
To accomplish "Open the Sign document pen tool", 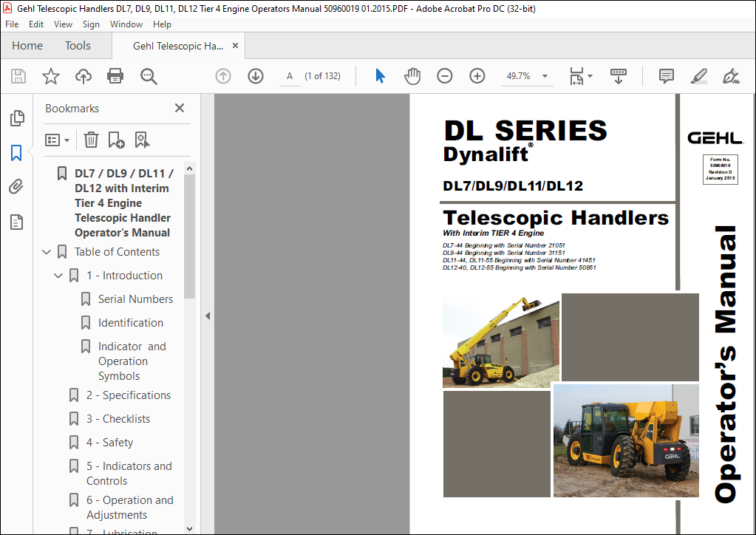I will point(731,76).
